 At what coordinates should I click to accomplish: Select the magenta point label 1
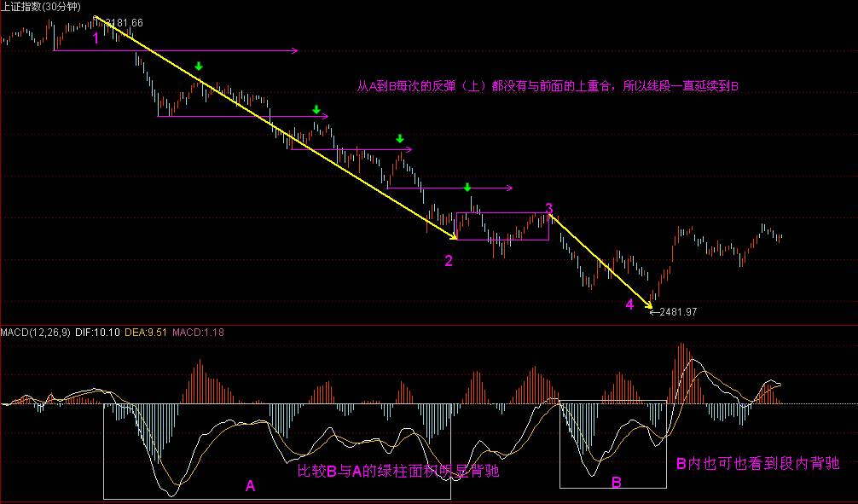(96, 38)
